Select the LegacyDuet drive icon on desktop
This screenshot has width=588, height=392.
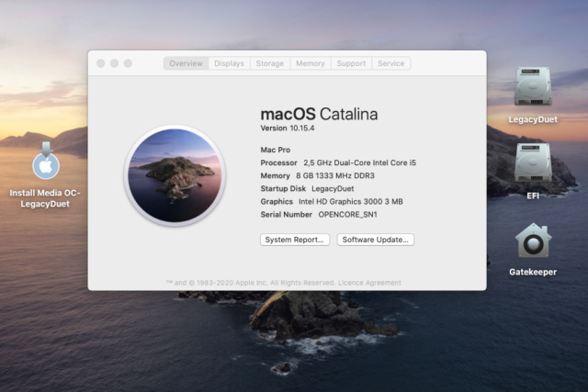point(533,86)
